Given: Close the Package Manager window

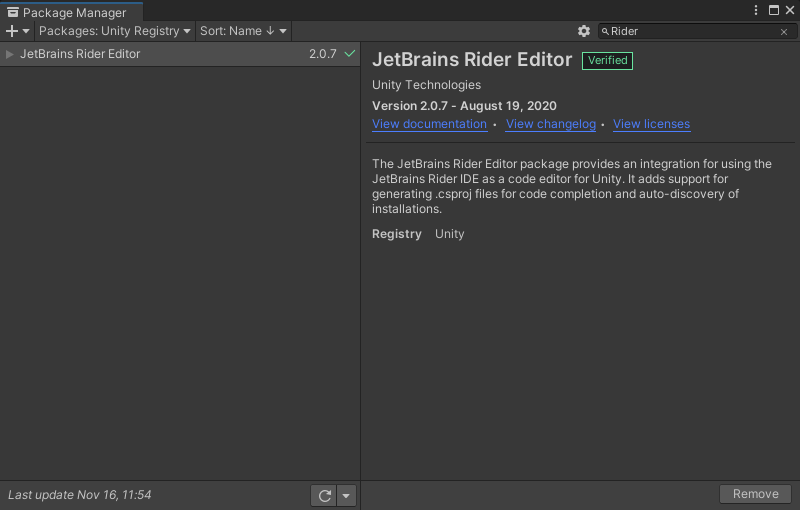Looking at the screenshot, I should [790, 10].
